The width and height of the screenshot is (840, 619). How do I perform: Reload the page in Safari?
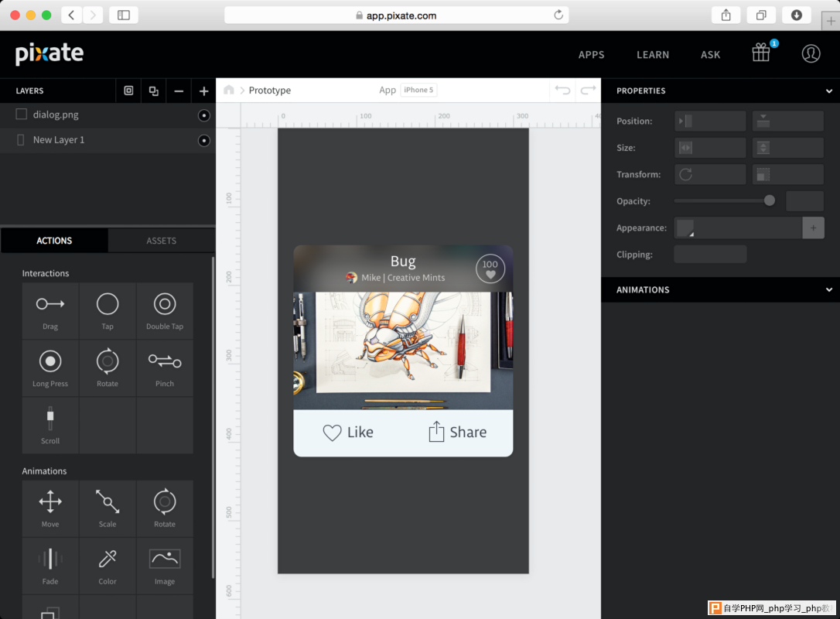click(558, 15)
